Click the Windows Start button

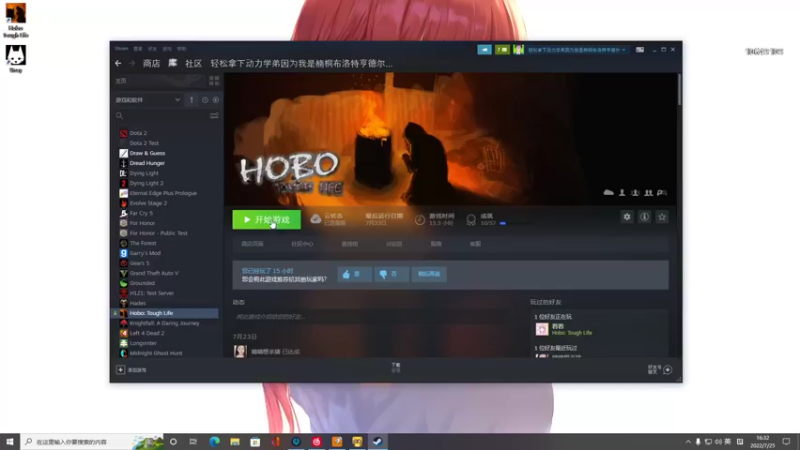10,442
